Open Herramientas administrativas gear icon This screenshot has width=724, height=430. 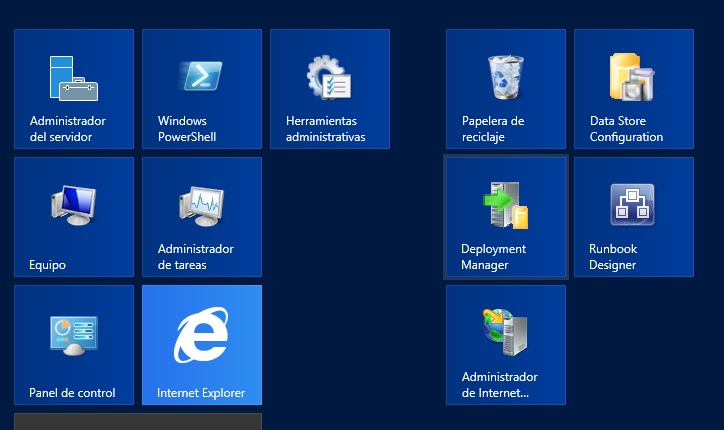[329, 77]
